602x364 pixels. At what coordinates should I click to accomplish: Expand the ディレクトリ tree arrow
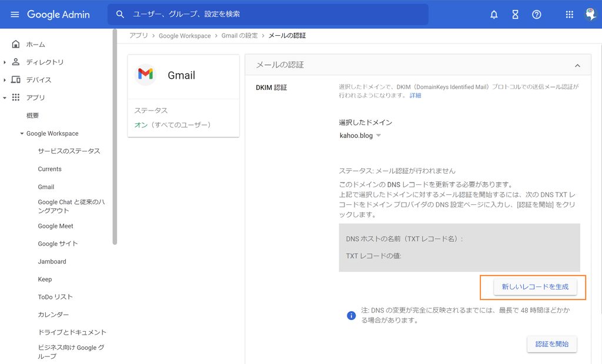click(x=5, y=62)
